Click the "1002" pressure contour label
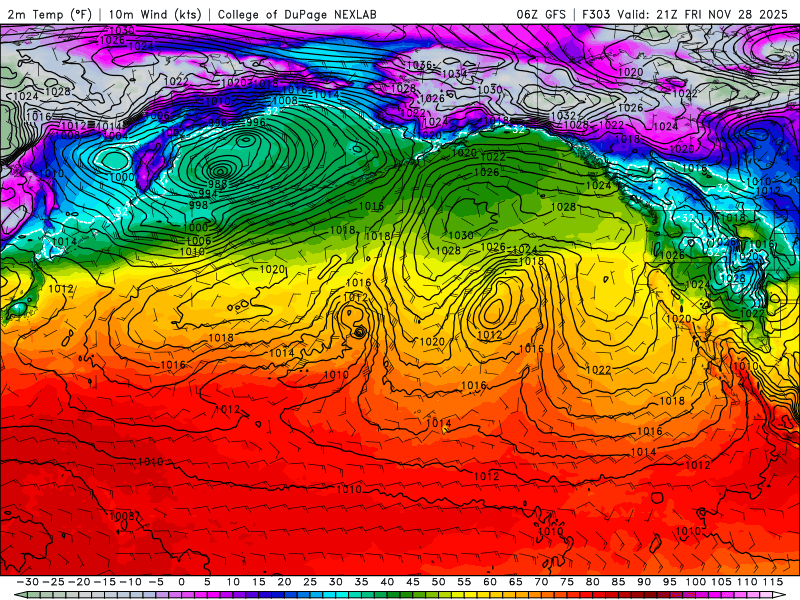This screenshot has height=600, width=800. pyautogui.click(x=173, y=133)
